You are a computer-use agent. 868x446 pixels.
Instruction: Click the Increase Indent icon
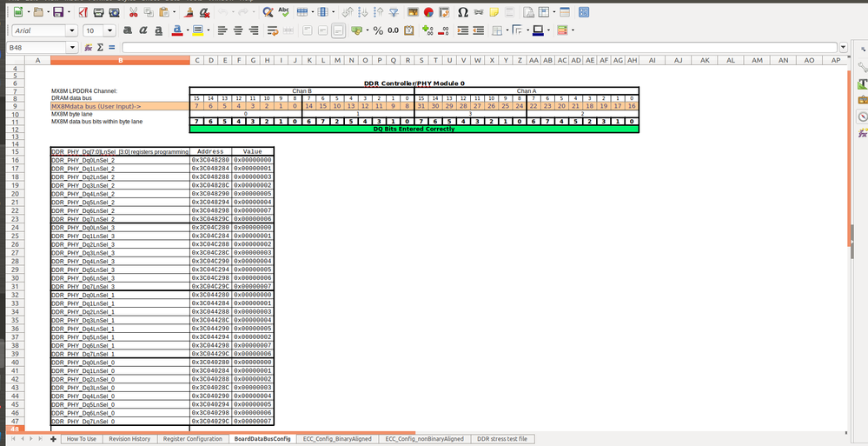point(463,30)
